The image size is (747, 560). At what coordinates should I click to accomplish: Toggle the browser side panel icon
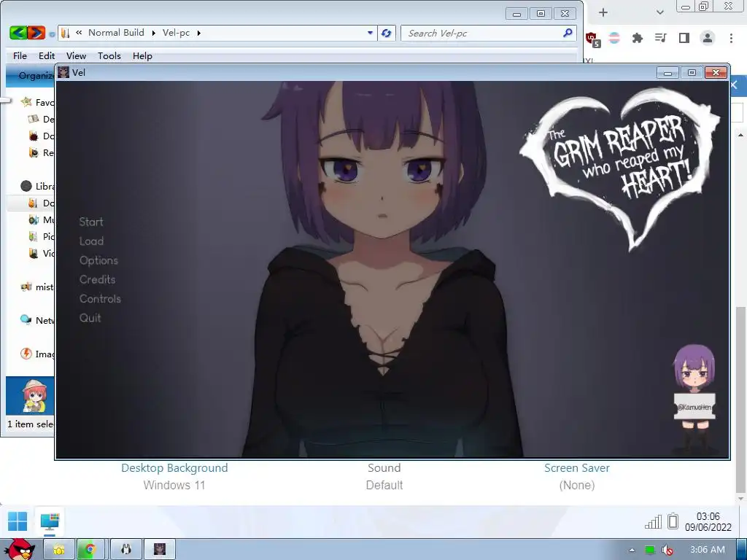pos(684,38)
